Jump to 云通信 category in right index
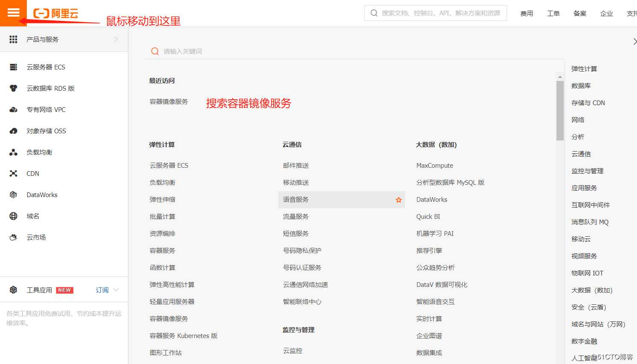The image size is (637, 364). (581, 154)
